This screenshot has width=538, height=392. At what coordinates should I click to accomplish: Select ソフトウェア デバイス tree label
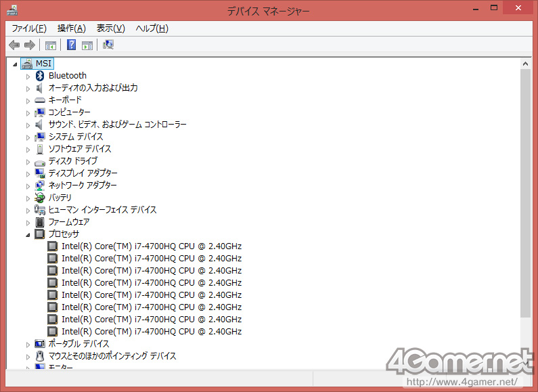click(x=80, y=149)
